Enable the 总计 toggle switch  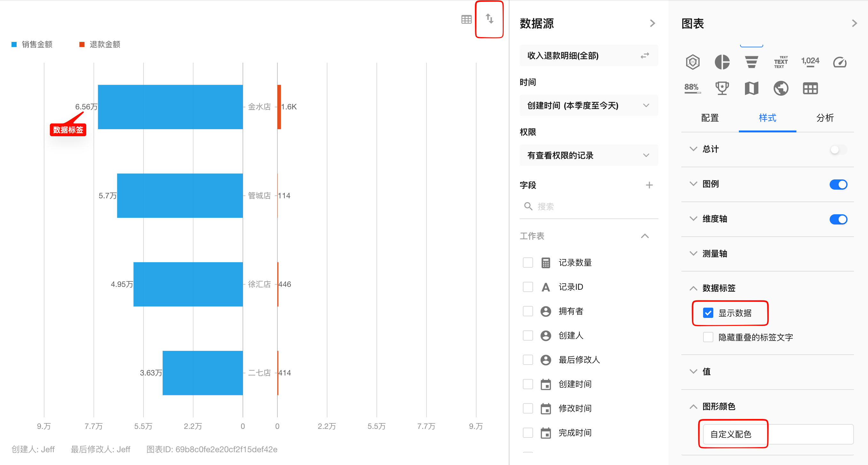tap(838, 149)
